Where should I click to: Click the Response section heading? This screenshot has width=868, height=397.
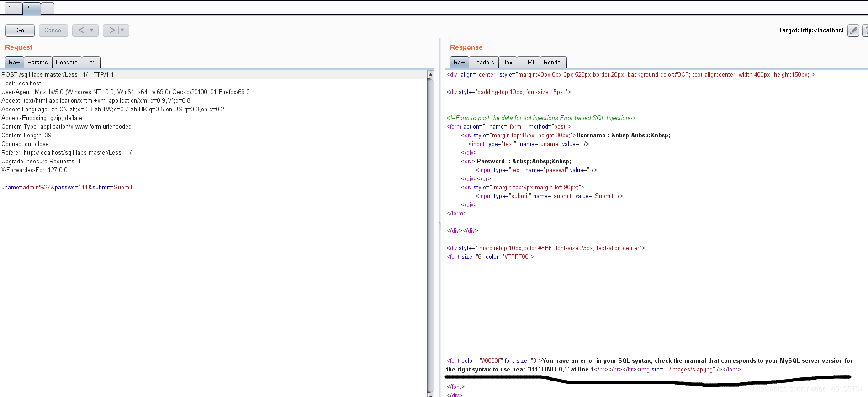466,47
